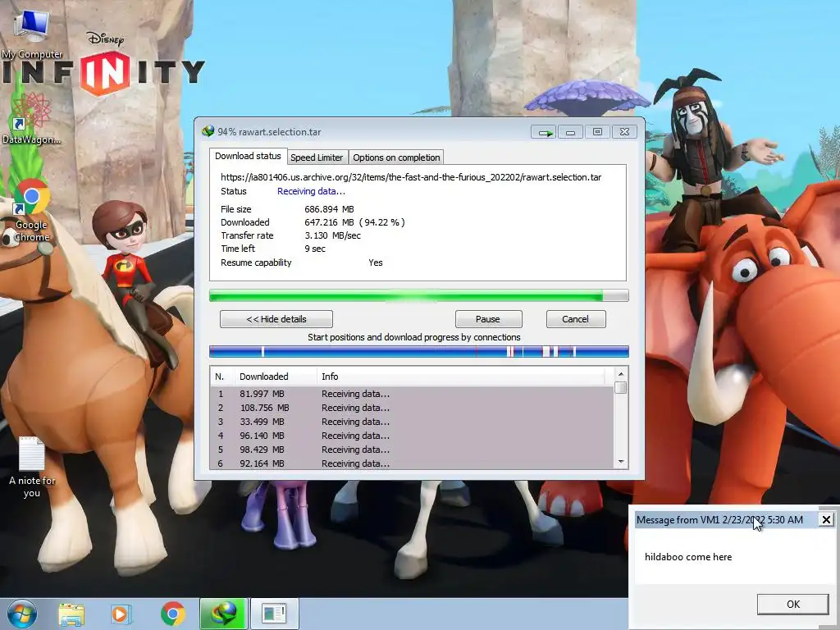Click the 'N.' column header
Screen dimensions: 840x630
click(x=222, y=377)
